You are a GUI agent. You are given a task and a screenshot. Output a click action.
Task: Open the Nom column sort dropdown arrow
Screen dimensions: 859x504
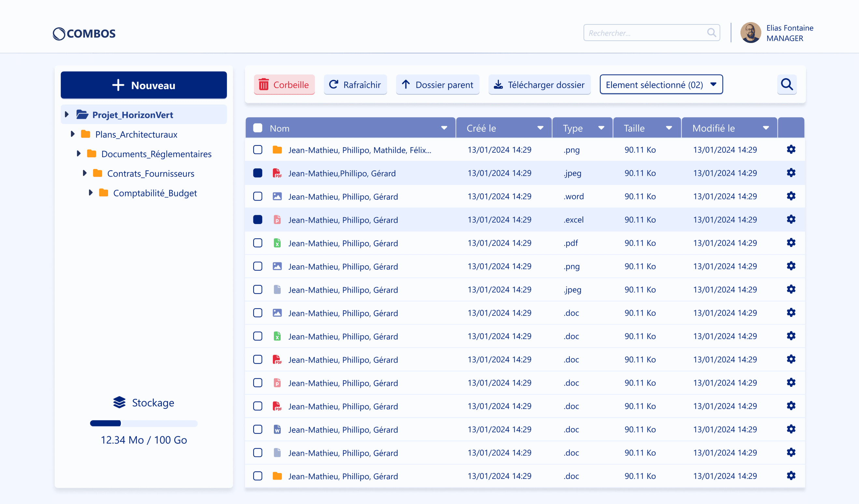point(444,128)
